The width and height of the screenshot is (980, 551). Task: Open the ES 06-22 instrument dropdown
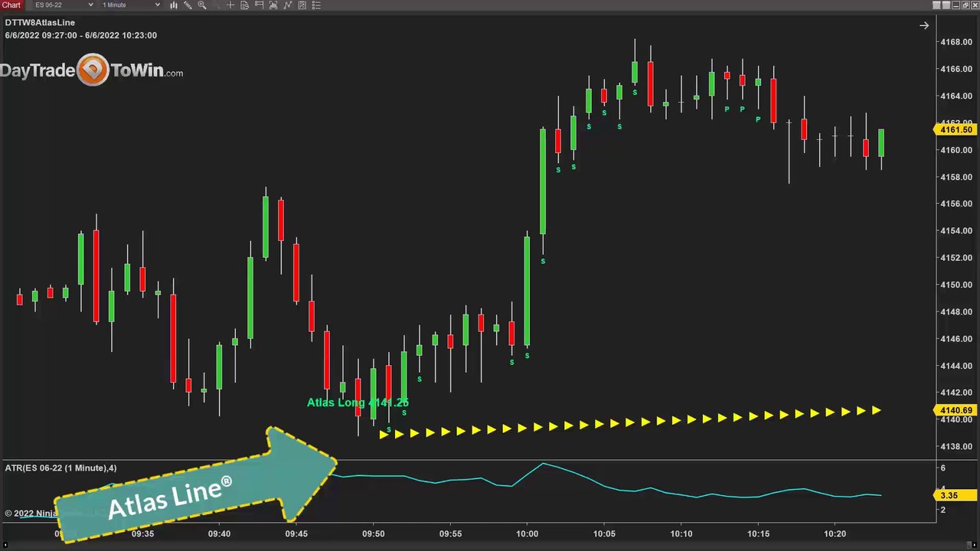[x=64, y=5]
